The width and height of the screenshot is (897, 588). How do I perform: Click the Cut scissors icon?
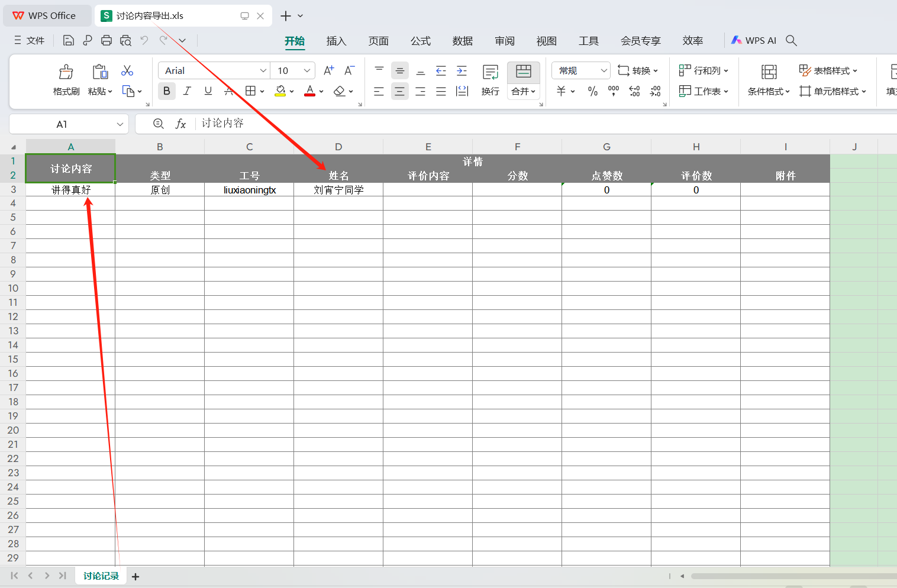[x=127, y=70]
